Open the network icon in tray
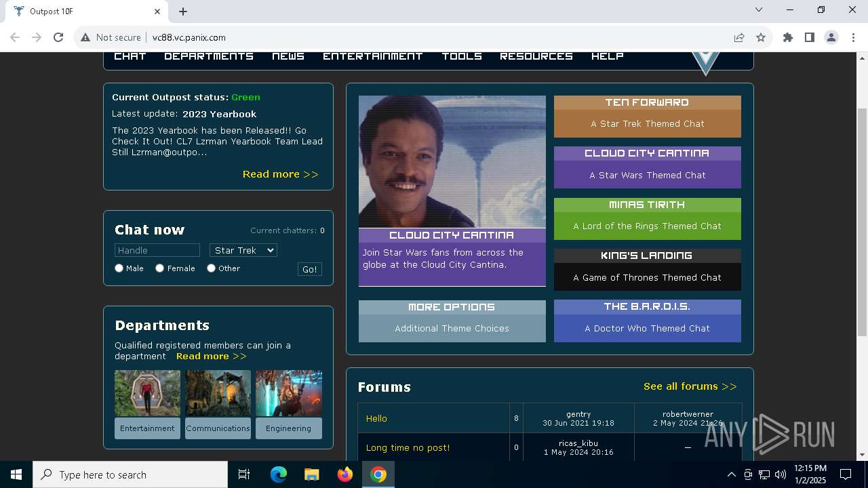The width and height of the screenshot is (868, 488). coord(764,474)
